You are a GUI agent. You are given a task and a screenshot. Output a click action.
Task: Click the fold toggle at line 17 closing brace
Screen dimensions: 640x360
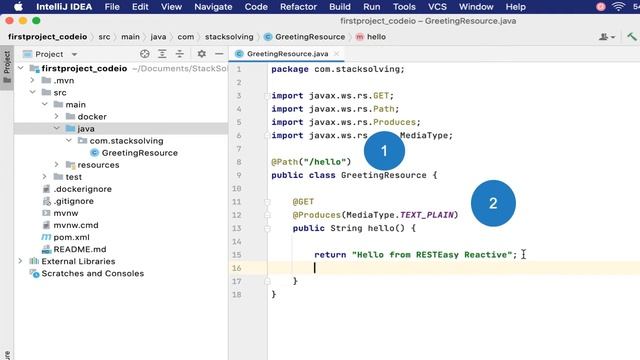267,281
